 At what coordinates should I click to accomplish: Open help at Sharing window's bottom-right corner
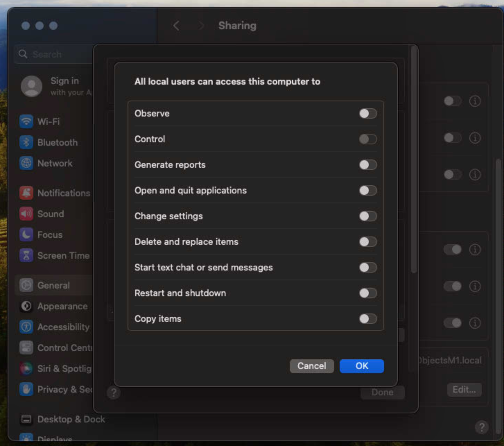coord(481,427)
